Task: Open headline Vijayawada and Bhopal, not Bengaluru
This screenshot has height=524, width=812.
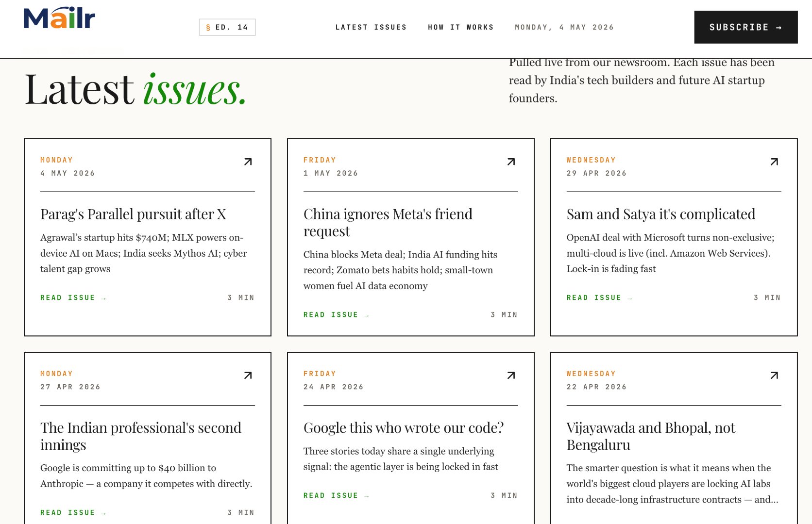Action: (651, 436)
